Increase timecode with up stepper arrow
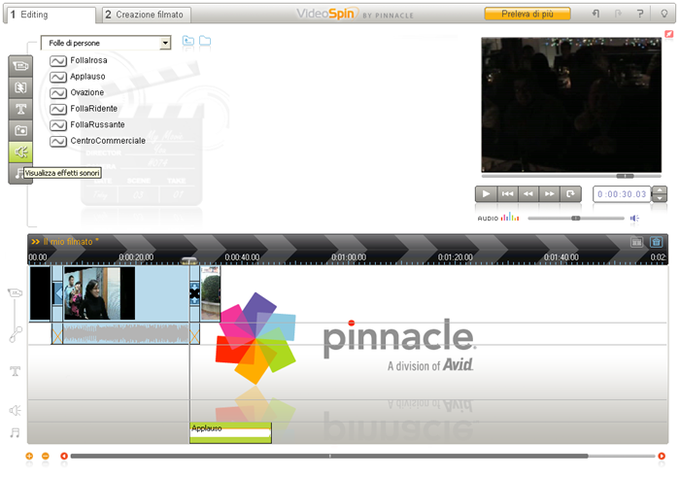 660,190
